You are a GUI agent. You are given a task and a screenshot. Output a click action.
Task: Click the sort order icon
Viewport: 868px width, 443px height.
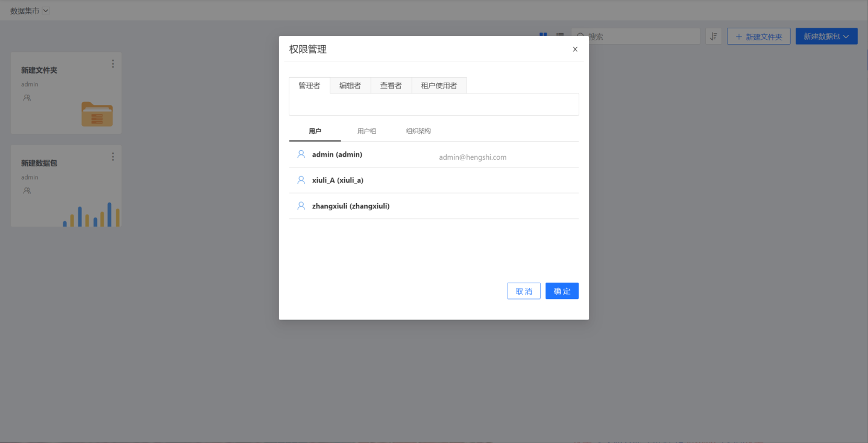click(x=713, y=36)
